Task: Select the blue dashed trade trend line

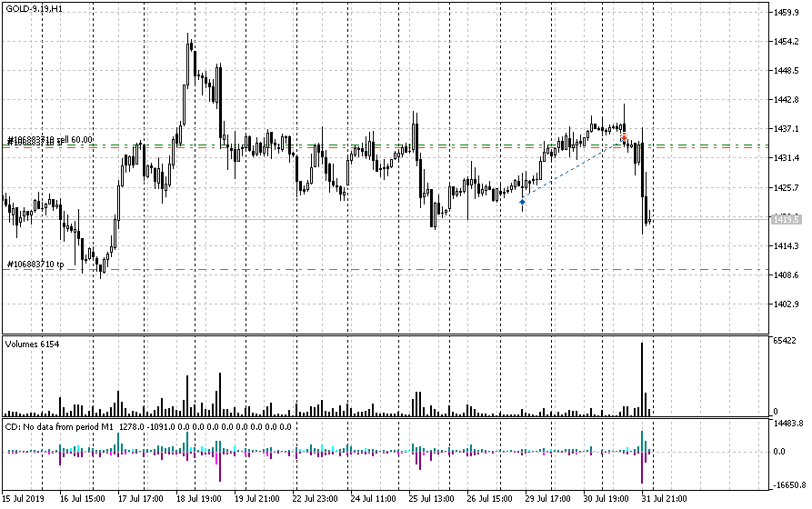Action: pos(573,170)
